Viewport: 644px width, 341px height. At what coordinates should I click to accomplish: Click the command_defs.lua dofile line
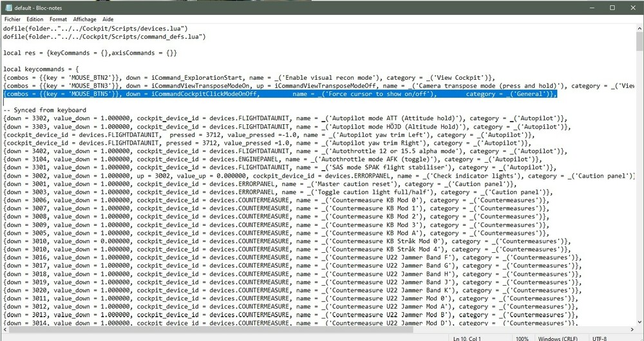[104, 37]
